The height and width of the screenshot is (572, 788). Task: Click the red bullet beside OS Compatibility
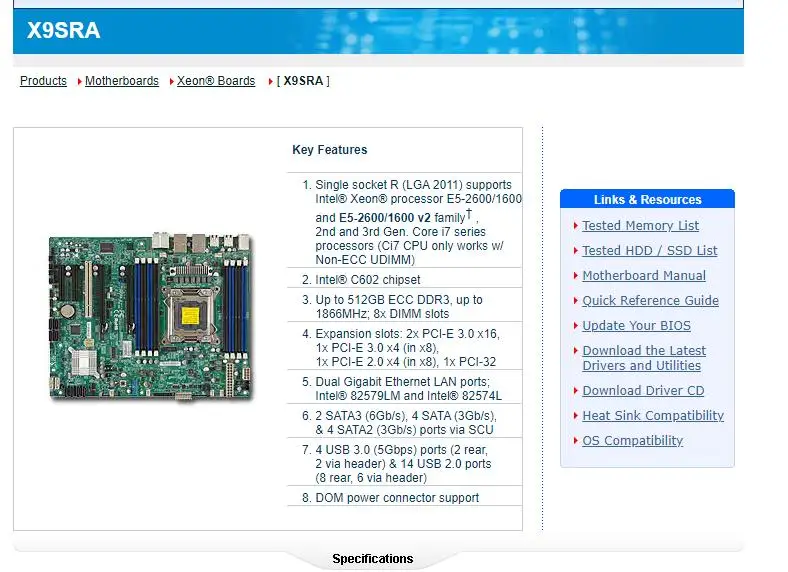575,441
